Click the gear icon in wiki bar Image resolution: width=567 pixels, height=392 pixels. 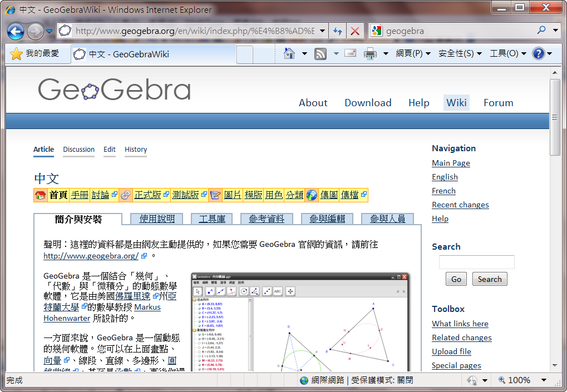(126, 195)
